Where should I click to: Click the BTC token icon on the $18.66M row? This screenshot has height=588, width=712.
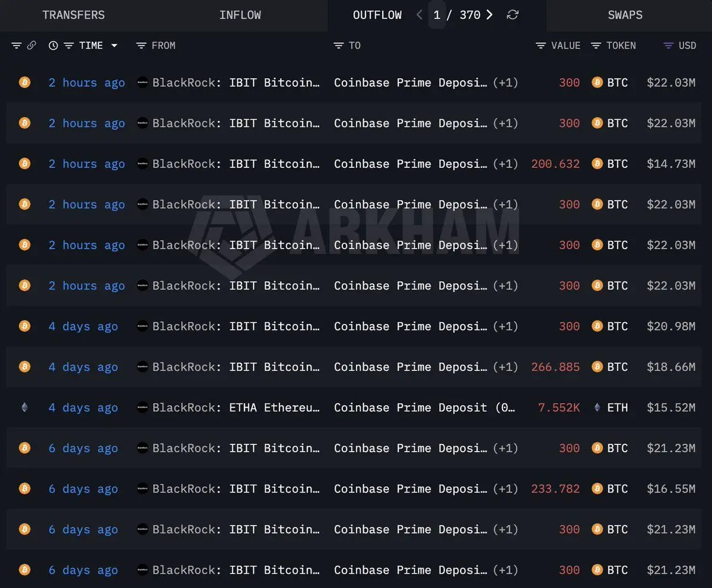(x=597, y=367)
